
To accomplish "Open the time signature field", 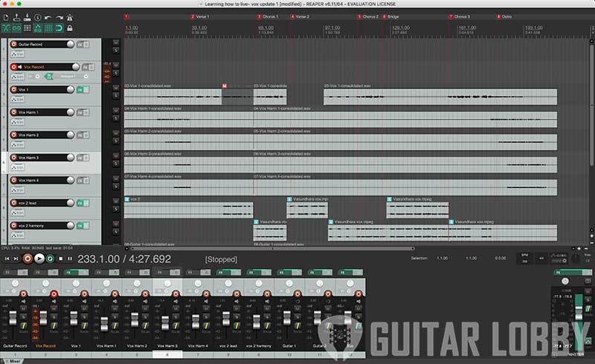I will pyautogui.click(x=541, y=259).
